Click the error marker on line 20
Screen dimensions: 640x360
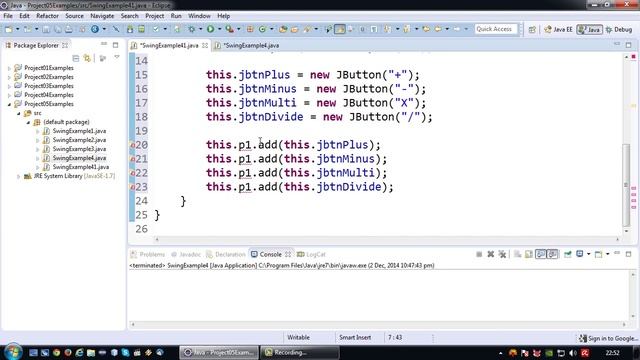(133, 145)
